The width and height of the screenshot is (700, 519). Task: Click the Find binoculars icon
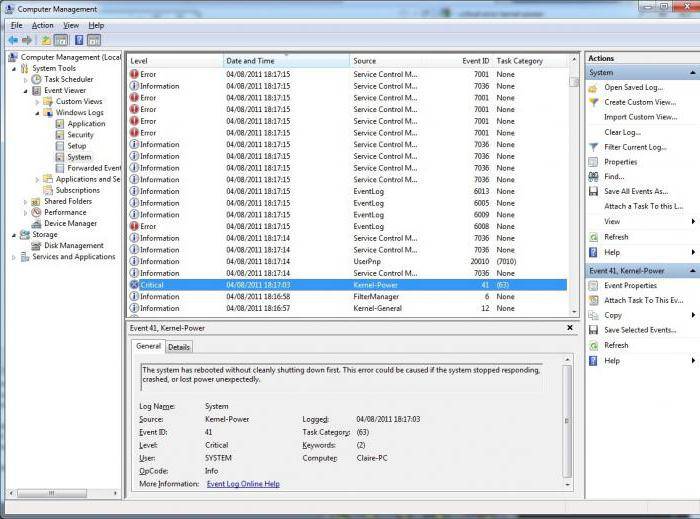pyautogui.click(x=593, y=177)
